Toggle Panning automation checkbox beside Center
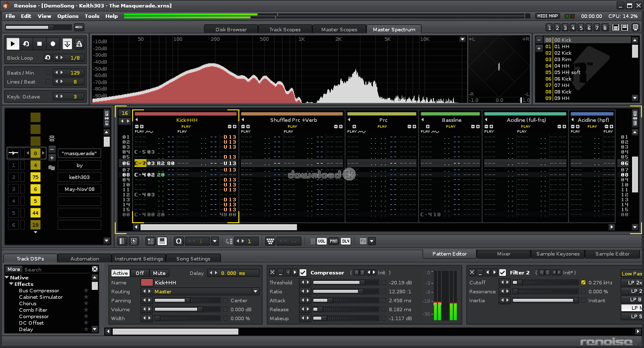Viewport: 644px width, 348px height. (226, 300)
